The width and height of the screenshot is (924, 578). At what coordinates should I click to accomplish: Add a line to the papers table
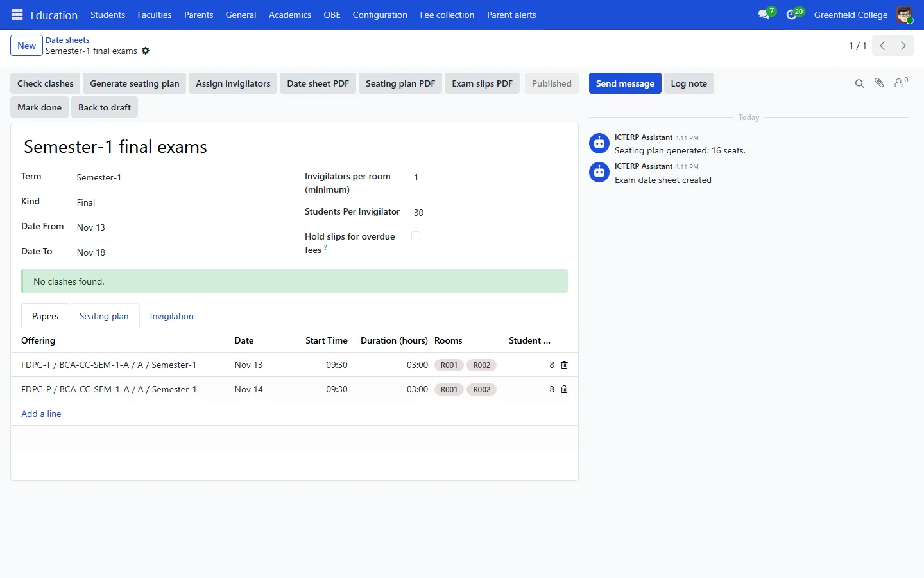tap(41, 414)
